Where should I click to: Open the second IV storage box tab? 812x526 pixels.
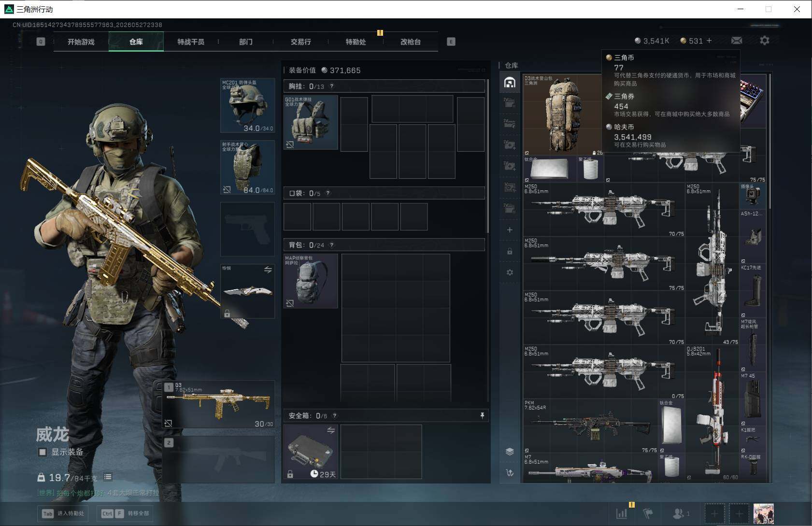tap(510, 124)
